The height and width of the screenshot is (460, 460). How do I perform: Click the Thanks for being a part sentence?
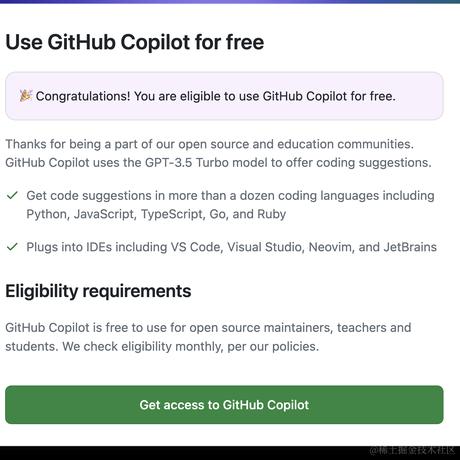coord(210,144)
